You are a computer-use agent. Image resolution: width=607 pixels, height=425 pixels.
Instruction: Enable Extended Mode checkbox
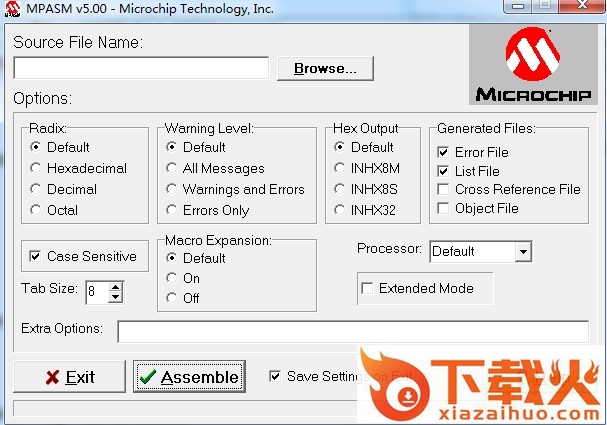368,288
